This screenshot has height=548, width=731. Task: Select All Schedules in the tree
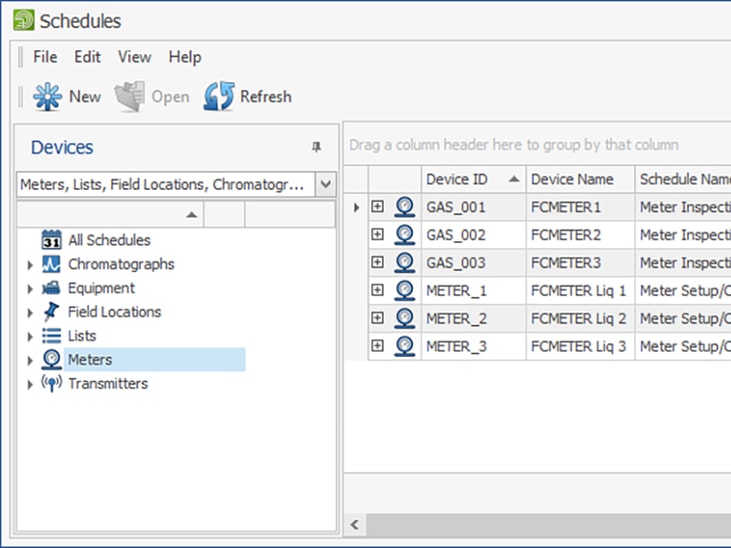(x=110, y=240)
